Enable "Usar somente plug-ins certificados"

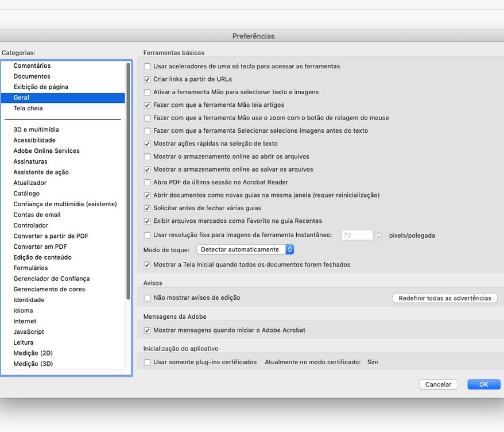coord(148,362)
